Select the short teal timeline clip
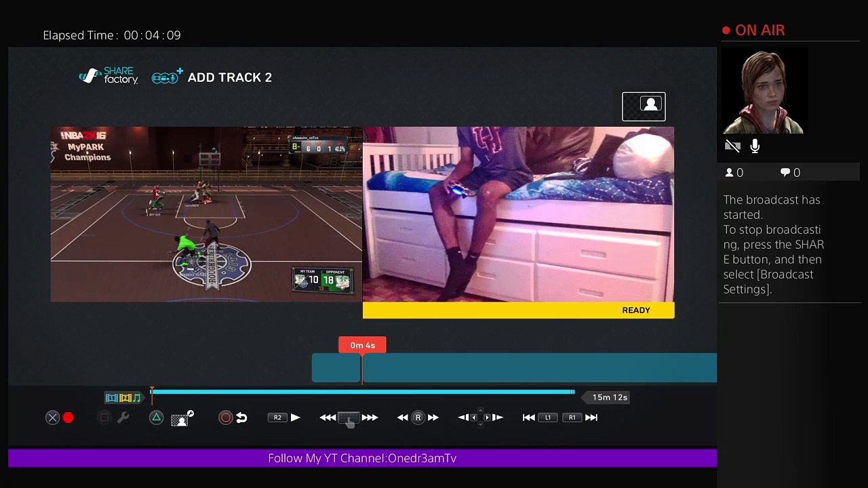 (x=336, y=367)
